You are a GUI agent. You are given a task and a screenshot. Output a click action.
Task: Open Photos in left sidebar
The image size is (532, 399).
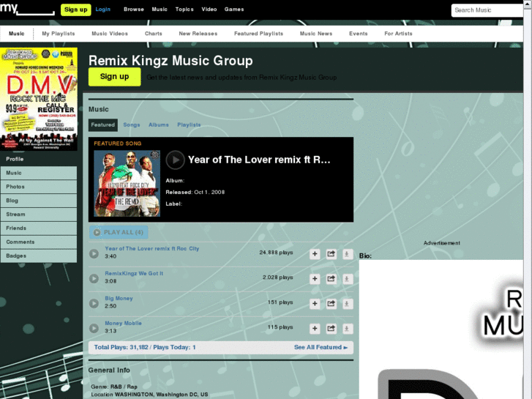click(39, 187)
